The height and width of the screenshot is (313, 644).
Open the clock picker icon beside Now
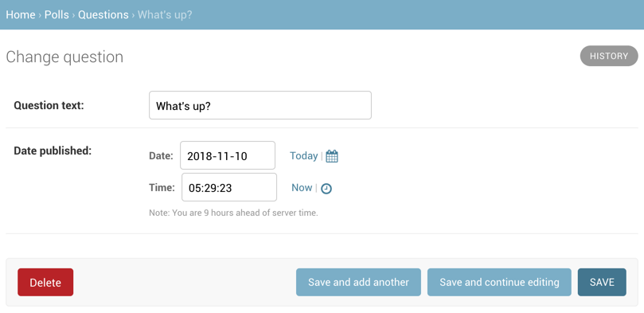[326, 189]
